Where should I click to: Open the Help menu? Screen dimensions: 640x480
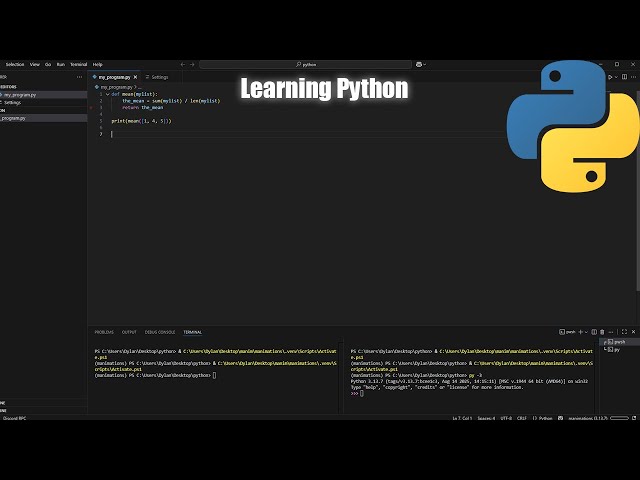click(98, 64)
